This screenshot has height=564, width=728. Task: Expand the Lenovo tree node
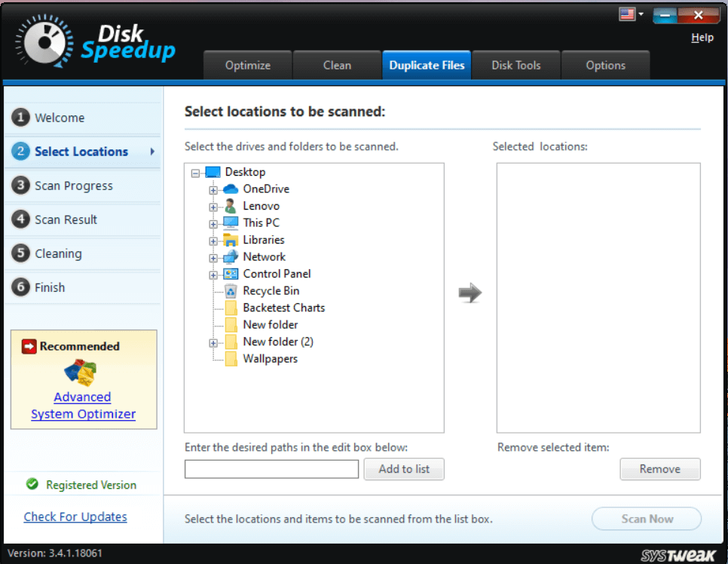tap(213, 207)
